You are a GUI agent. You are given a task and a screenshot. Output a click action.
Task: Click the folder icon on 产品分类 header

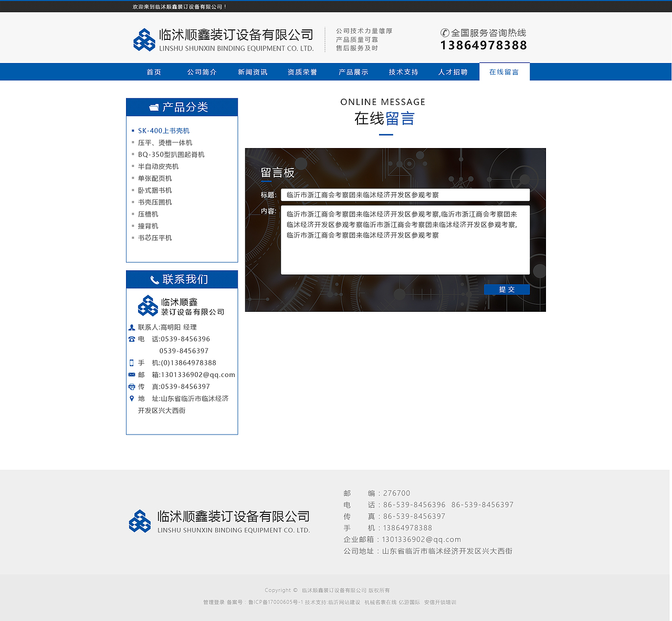153,107
